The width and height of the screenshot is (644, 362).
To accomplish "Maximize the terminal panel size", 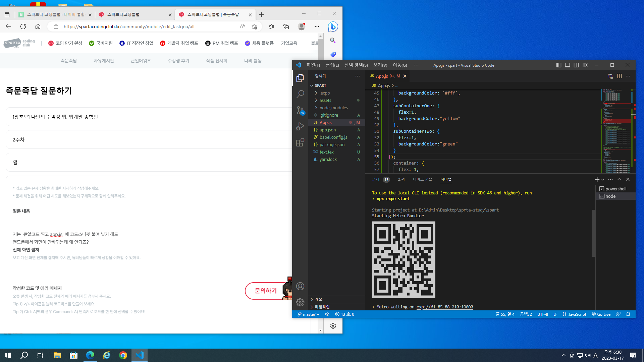I will pyautogui.click(x=619, y=180).
